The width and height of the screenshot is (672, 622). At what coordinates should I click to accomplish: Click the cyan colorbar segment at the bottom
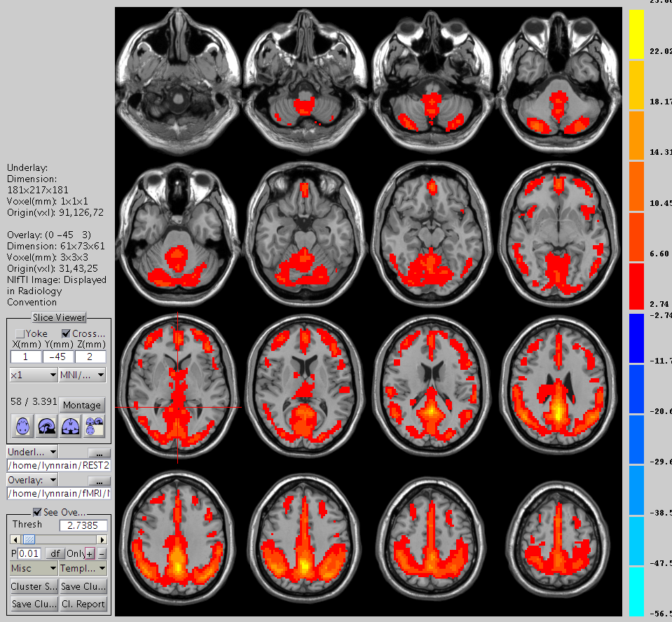click(x=636, y=592)
